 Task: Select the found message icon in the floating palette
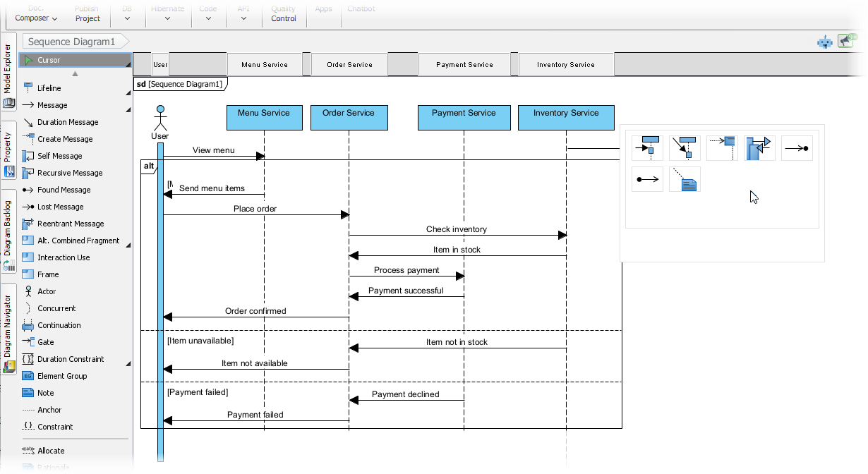[647, 179]
